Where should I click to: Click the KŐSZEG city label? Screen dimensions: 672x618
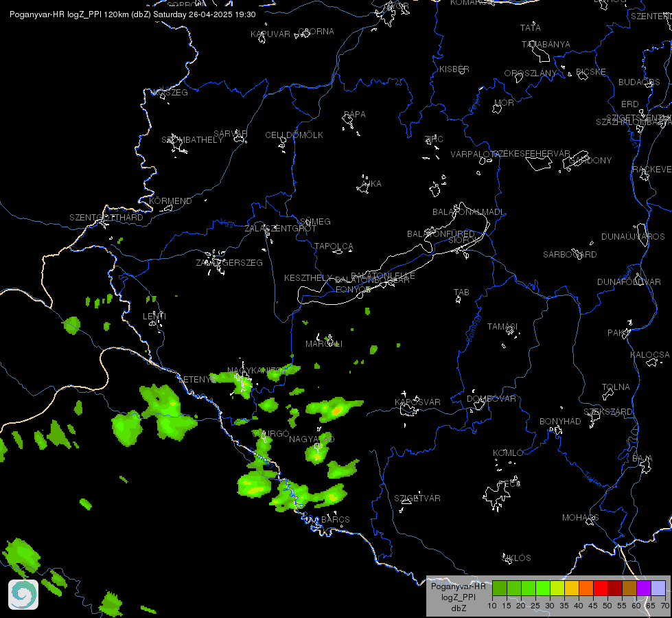pyautogui.click(x=170, y=92)
